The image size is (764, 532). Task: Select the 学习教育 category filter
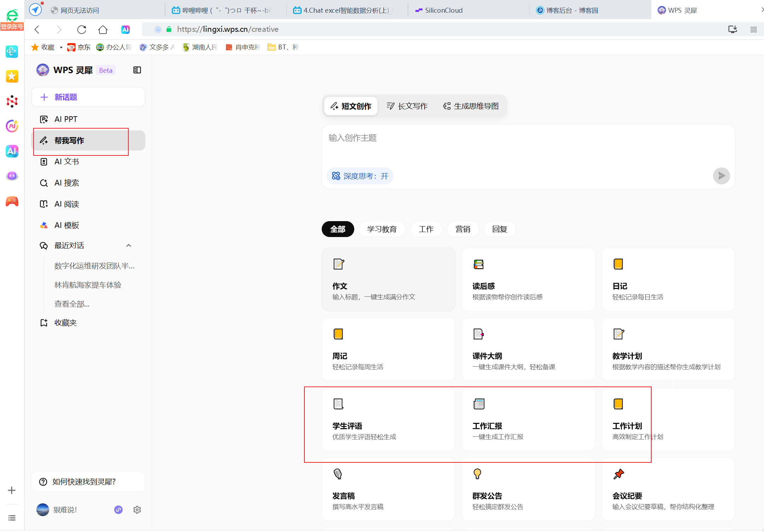point(382,229)
